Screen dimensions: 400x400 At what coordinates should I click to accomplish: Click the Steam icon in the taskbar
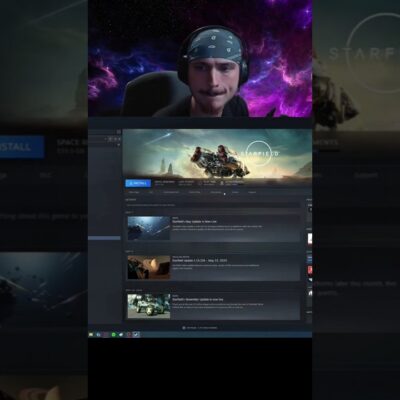pos(136,334)
